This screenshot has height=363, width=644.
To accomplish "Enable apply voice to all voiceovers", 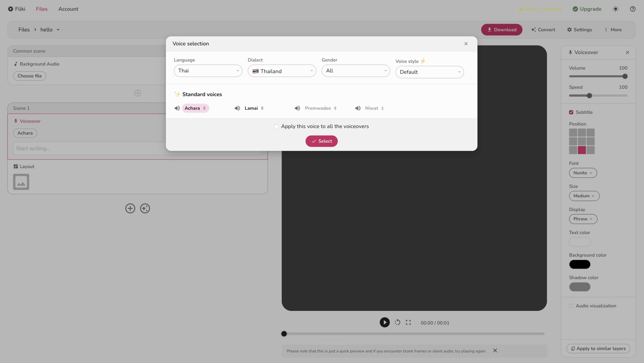I will (x=276, y=126).
